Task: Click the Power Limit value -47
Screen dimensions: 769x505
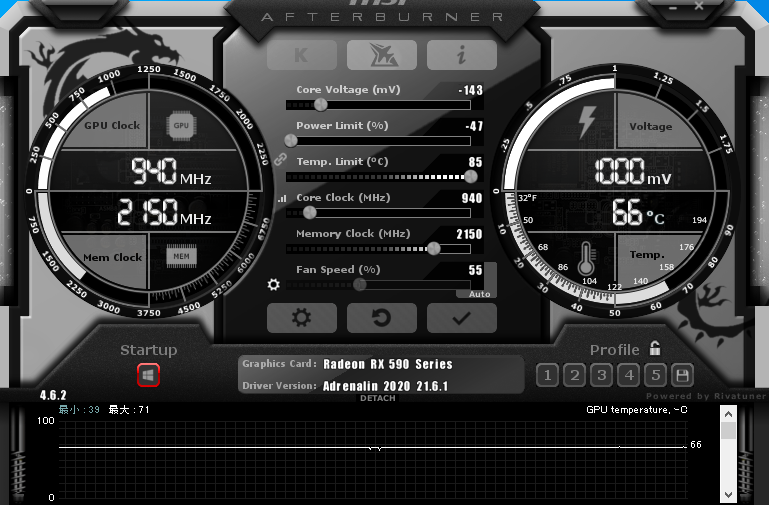Action: click(474, 126)
